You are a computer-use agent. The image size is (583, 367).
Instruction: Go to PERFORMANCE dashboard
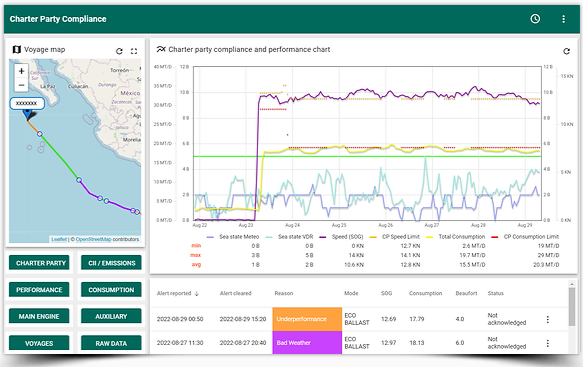(x=39, y=290)
